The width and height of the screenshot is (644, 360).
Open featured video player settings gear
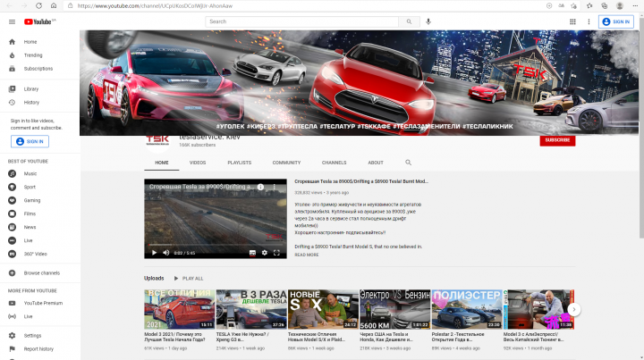point(265,253)
